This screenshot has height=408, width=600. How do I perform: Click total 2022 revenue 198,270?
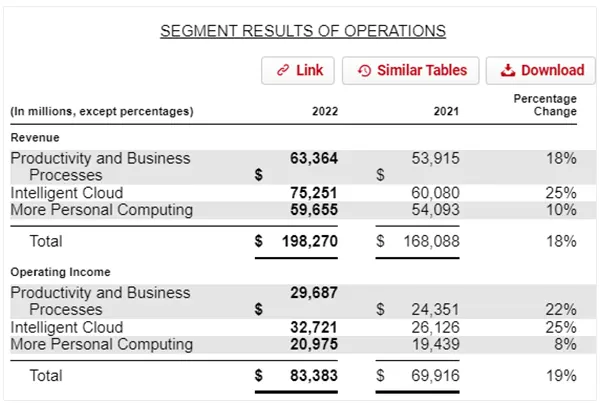pyautogui.click(x=310, y=241)
